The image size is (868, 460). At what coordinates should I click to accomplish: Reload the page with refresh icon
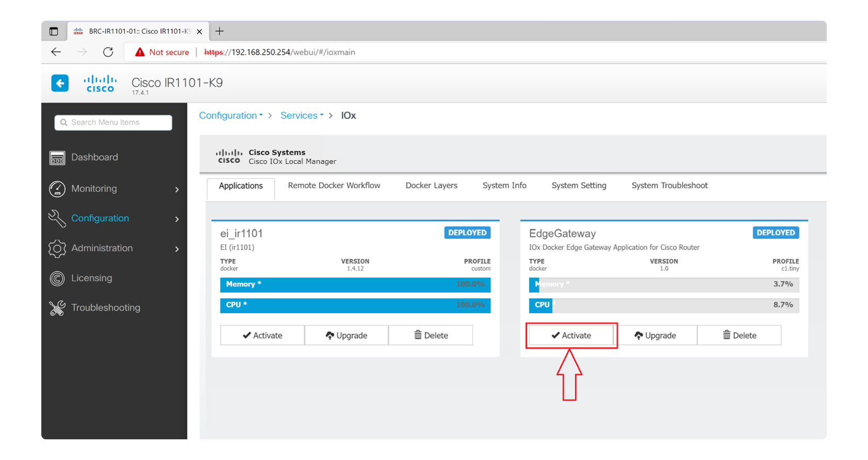[108, 52]
